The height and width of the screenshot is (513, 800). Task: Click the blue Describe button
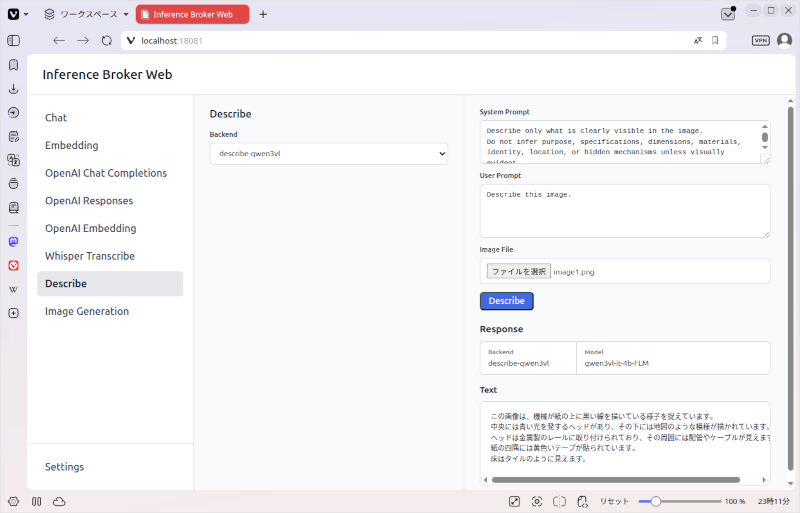(x=507, y=301)
